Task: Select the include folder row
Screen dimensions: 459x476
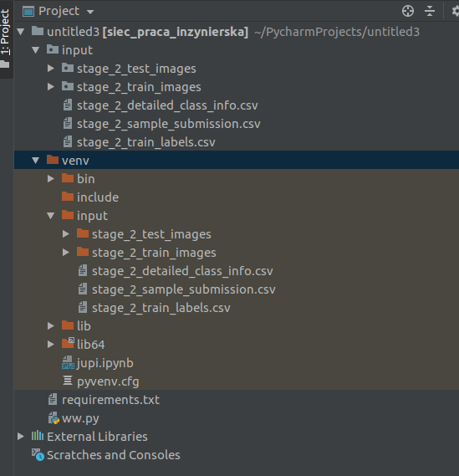Action: [x=237, y=197]
